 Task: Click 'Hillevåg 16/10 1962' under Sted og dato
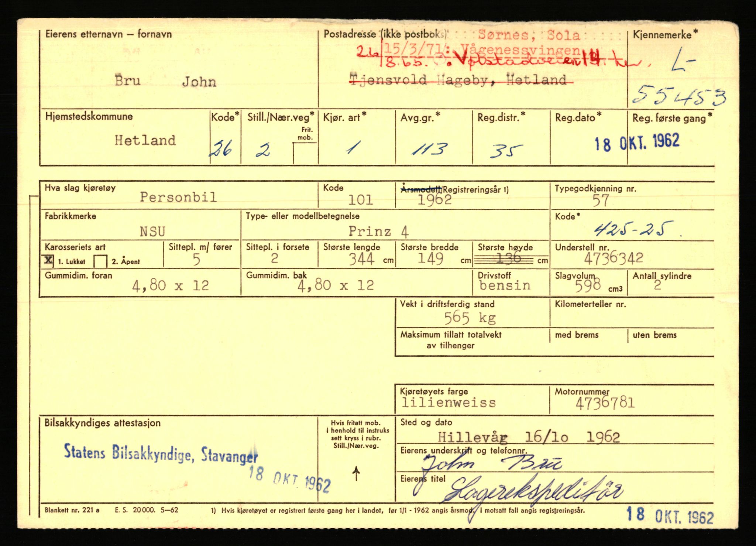coord(529,437)
